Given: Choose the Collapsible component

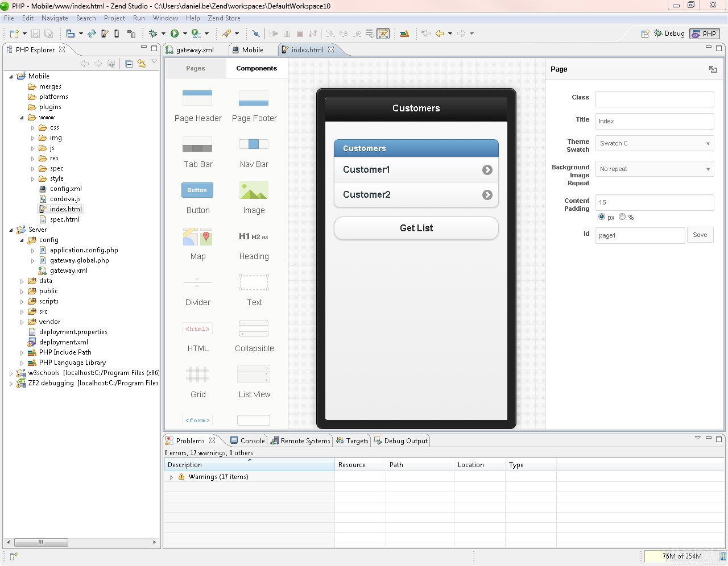Looking at the screenshot, I should click(x=254, y=336).
